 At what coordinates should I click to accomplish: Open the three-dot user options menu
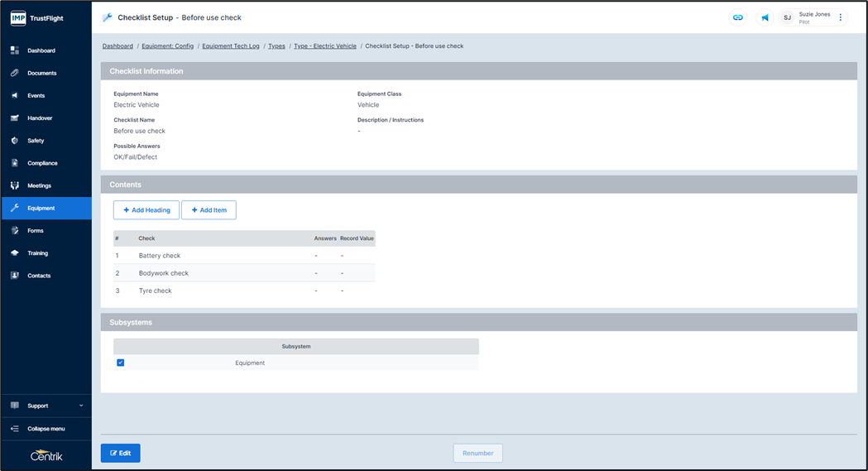[x=841, y=17]
